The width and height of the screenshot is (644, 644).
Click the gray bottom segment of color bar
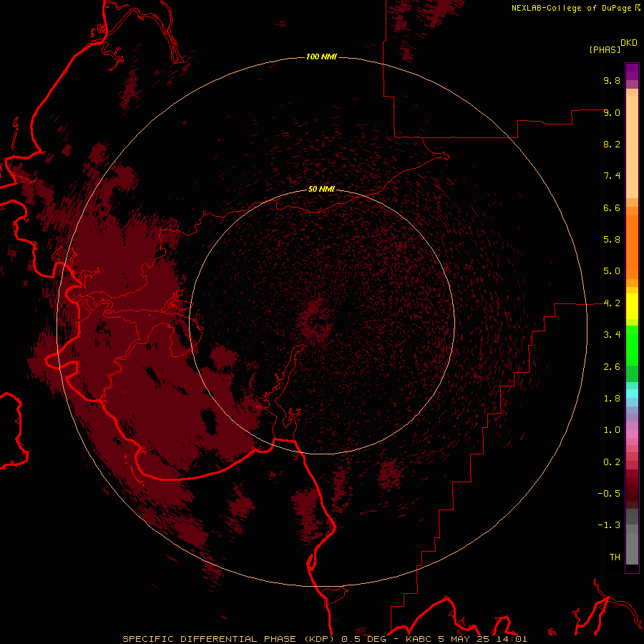coord(632,548)
